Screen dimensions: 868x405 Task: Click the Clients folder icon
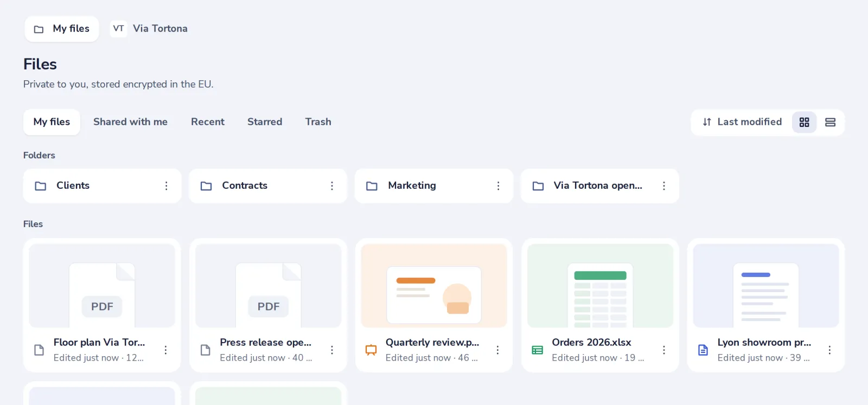click(x=41, y=186)
